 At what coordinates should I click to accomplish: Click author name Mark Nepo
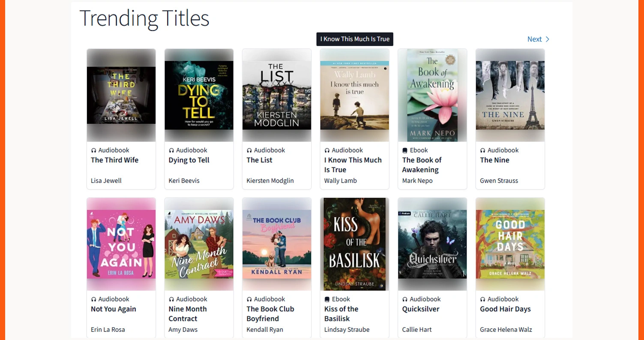(417, 181)
